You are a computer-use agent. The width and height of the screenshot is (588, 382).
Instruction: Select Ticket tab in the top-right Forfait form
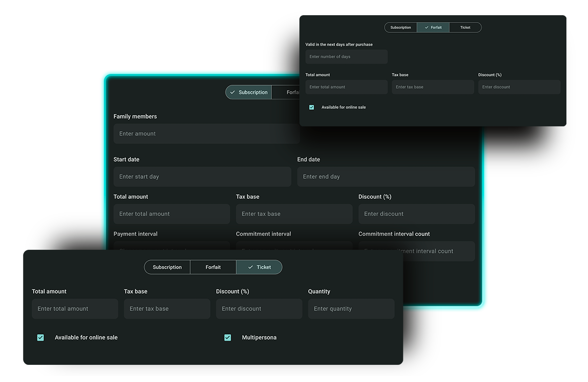(465, 27)
